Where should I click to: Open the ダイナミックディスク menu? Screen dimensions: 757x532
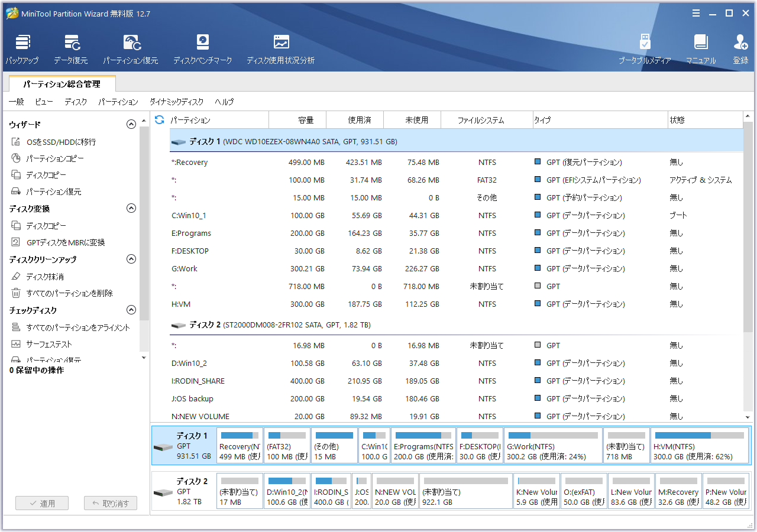pyautogui.click(x=174, y=101)
